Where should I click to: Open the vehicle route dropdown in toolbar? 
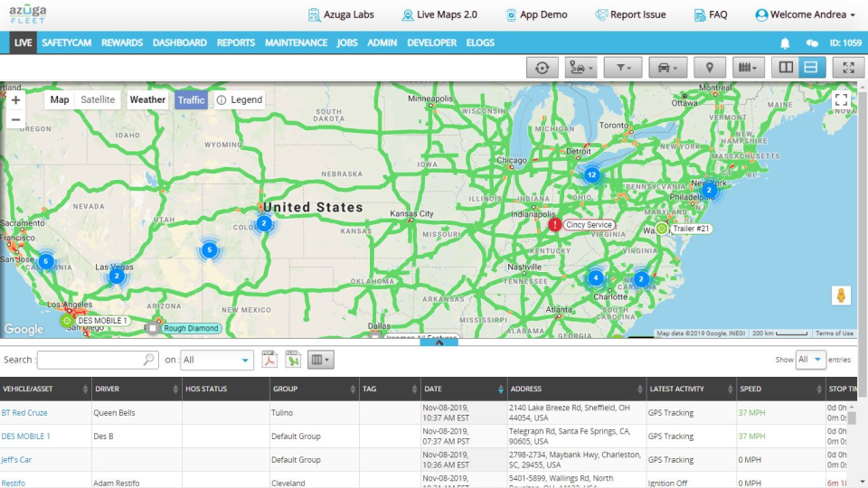(580, 68)
